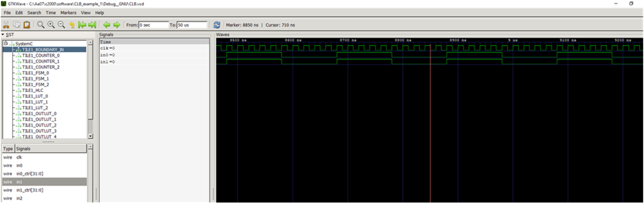Click the From time input field
Image resolution: width=644 pixels, height=203 pixels.
[x=153, y=24]
